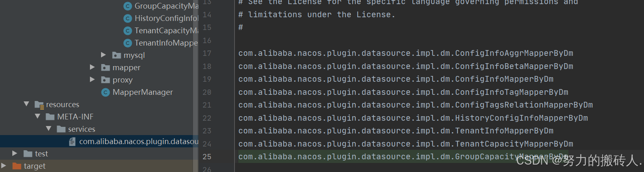The height and width of the screenshot is (172, 644).
Task: Select the services folder
Action: 82,129
